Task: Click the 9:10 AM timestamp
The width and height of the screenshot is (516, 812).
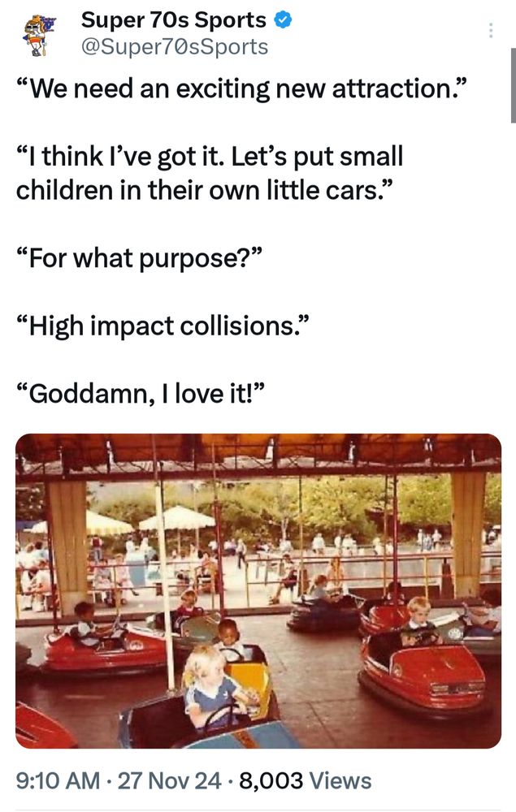Action: (58, 780)
